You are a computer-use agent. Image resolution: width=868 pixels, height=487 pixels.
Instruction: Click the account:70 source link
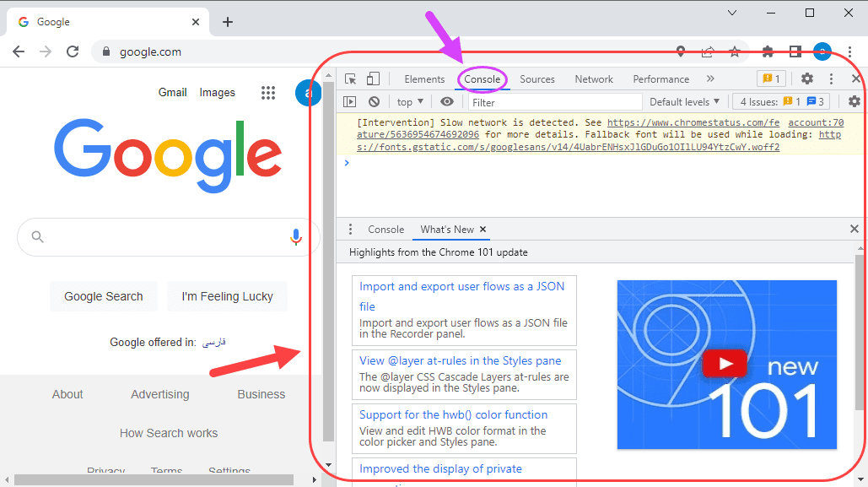point(816,122)
